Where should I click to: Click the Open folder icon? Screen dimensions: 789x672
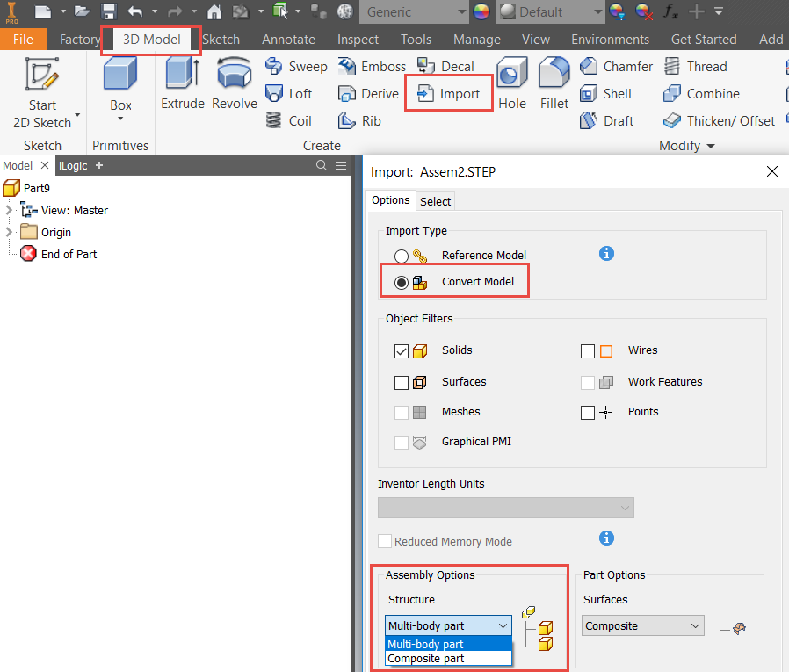pyautogui.click(x=82, y=11)
